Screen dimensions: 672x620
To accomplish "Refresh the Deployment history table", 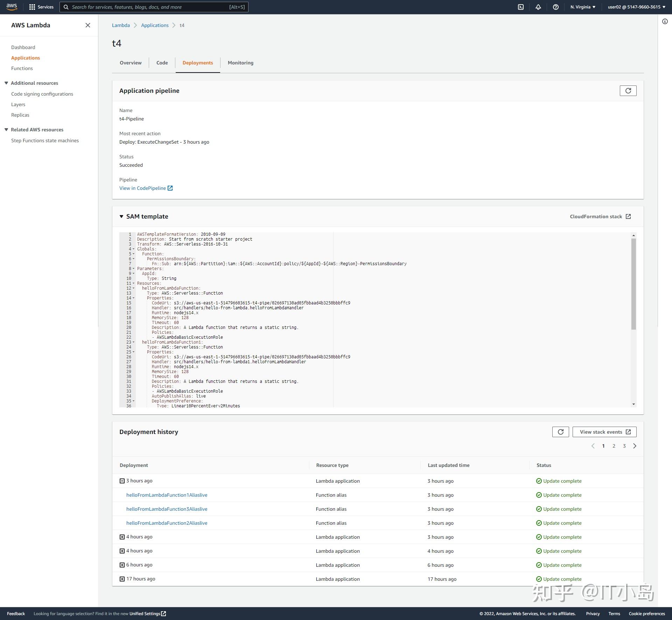I will [x=560, y=432].
